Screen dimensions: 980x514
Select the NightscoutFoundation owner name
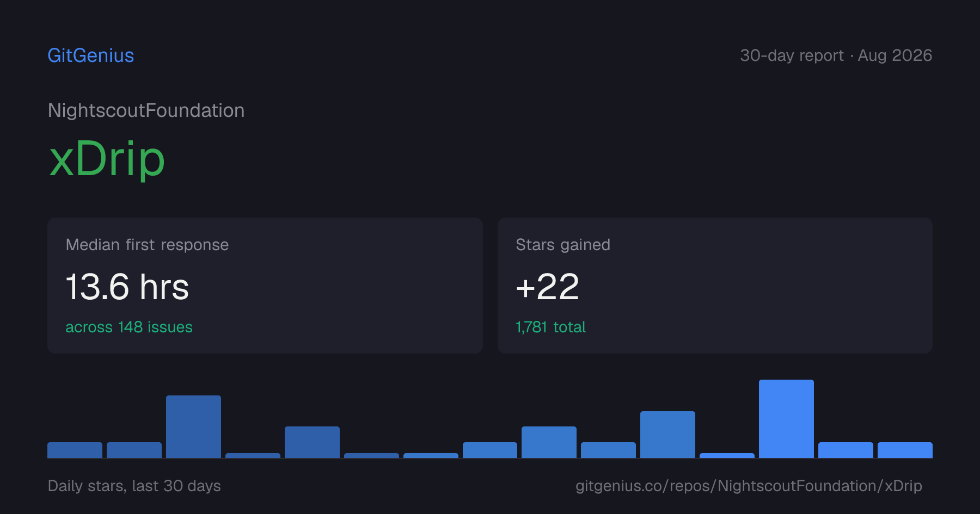(x=146, y=110)
